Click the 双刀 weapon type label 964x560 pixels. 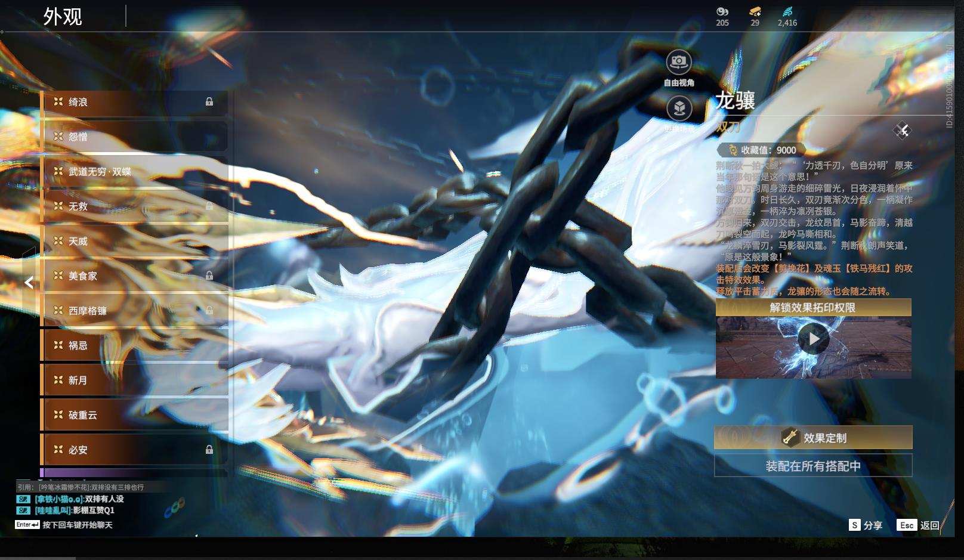tap(728, 126)
